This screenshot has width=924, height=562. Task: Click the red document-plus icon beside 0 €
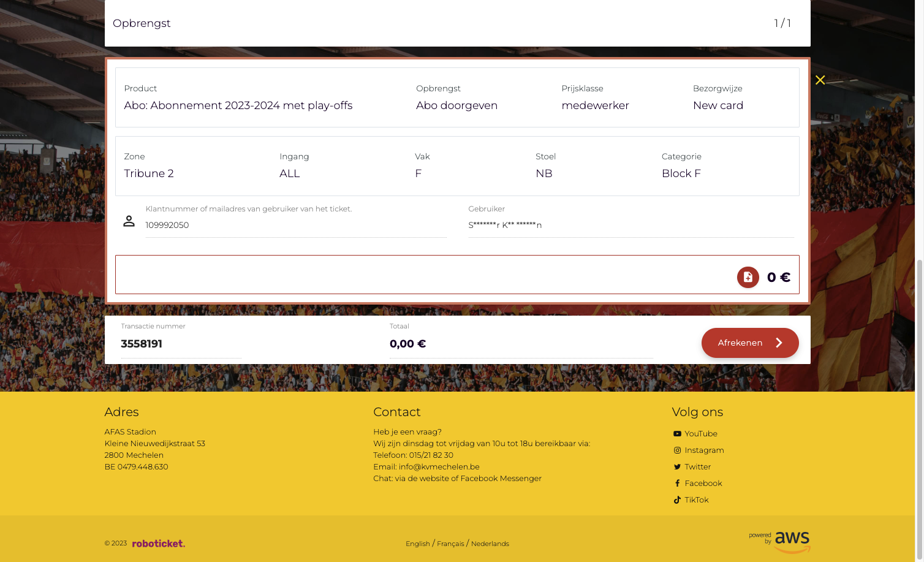click(x=748, y=277)
